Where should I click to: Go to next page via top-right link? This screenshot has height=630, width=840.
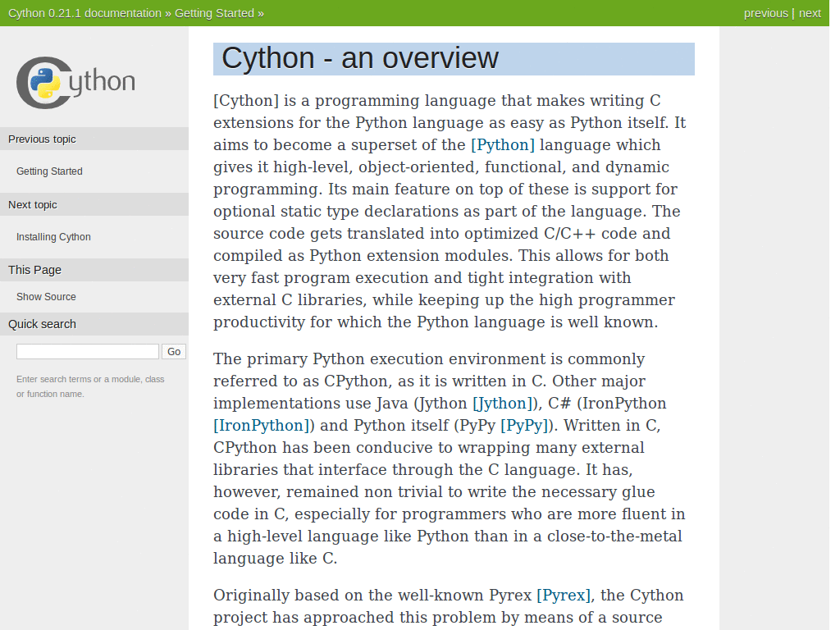click(810, 13)
